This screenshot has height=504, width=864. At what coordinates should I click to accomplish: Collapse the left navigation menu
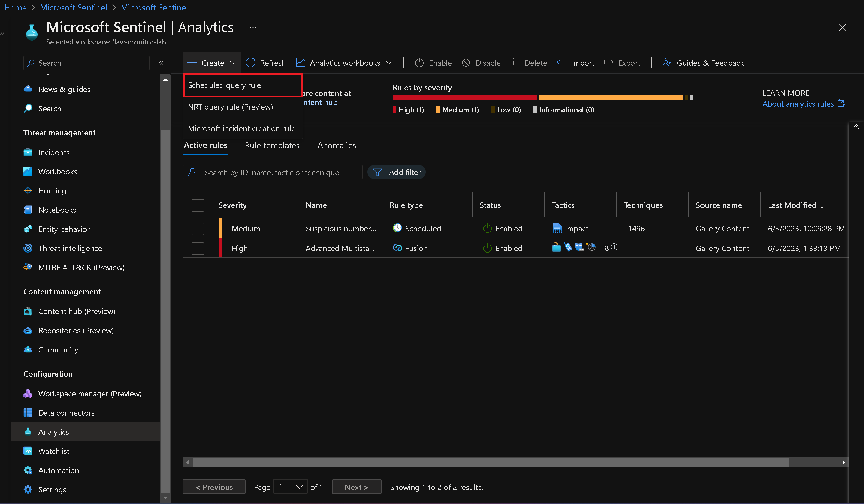[161, 63]
